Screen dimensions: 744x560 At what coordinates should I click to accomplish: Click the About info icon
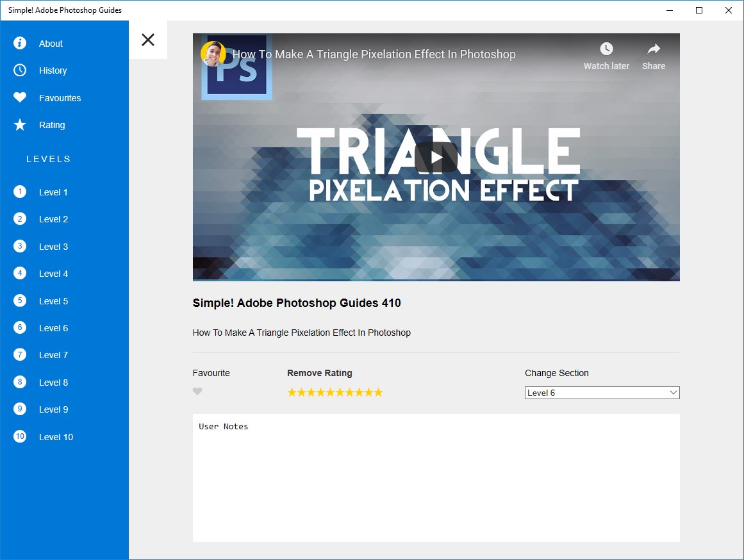coord(20,43)
